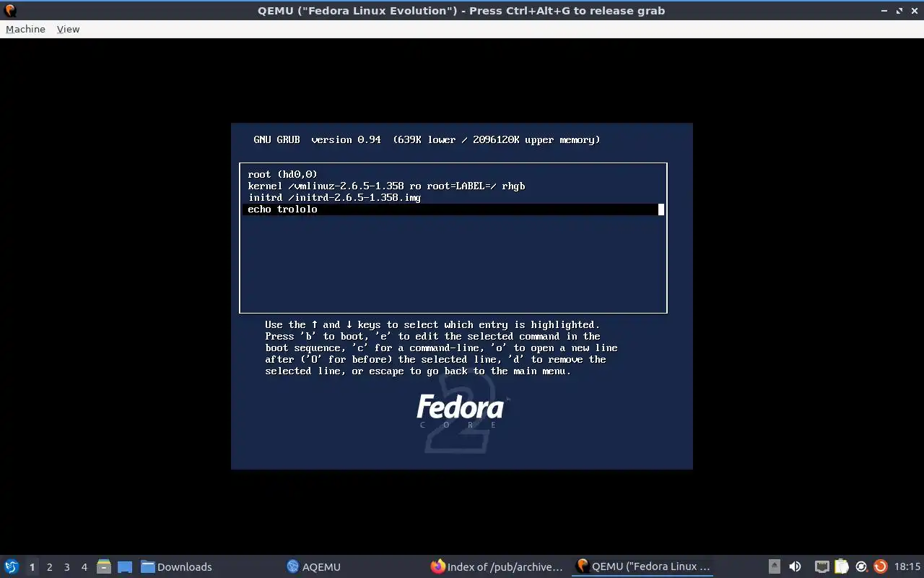
Task: Select the QEMU Fedora Linux taskbar entry
Action: pos(642,566)
